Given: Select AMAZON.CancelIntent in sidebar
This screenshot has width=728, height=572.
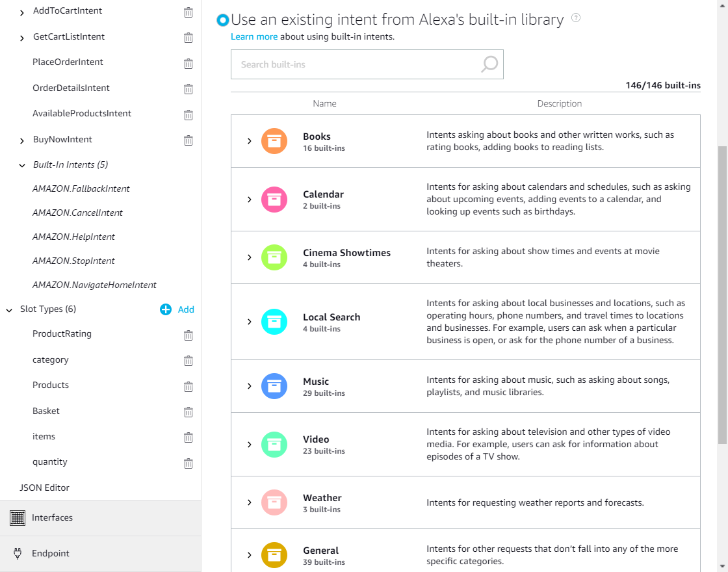Looking at the screenshot, I should point(77,213).
